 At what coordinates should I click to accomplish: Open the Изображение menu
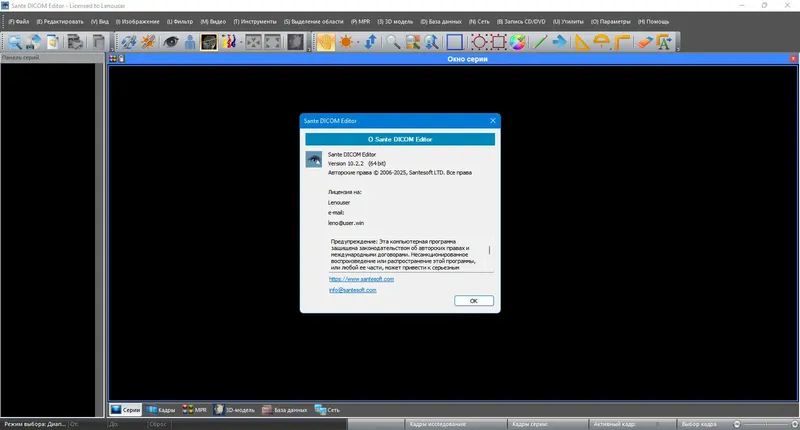click(x=137, y=21)
